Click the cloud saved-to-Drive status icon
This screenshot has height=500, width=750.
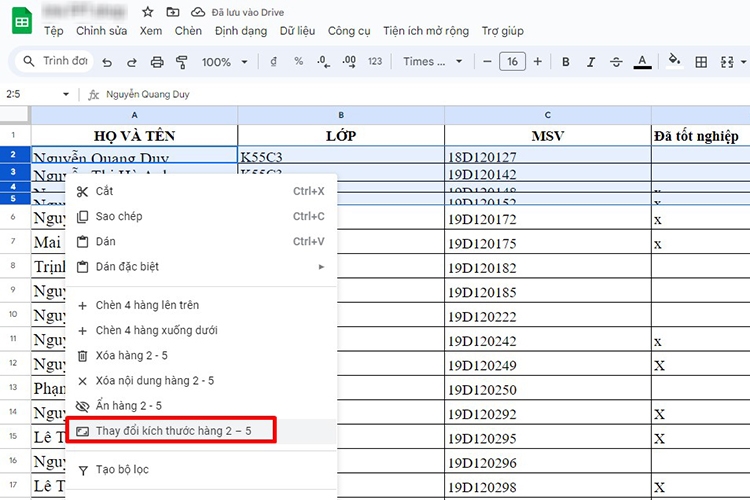[198, 12]
